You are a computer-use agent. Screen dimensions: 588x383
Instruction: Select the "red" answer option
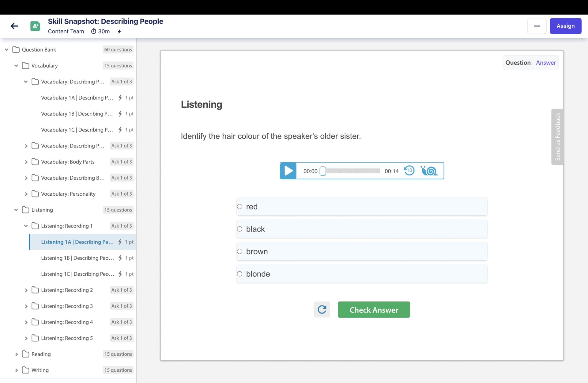240,207
